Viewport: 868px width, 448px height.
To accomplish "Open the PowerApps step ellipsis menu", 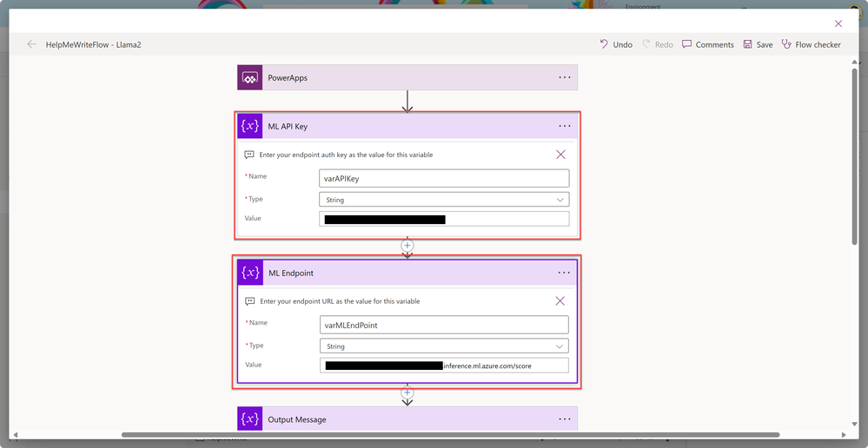I will click(564, 77).
